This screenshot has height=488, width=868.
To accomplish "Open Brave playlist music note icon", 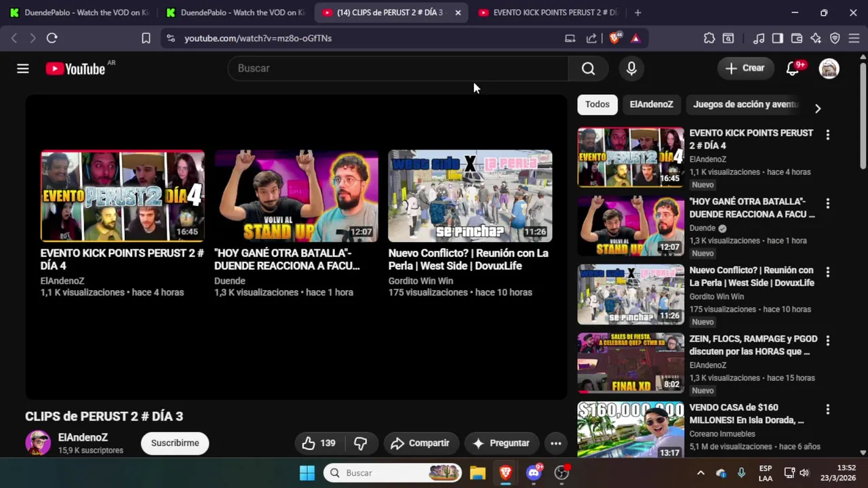I will click(759, 39).
